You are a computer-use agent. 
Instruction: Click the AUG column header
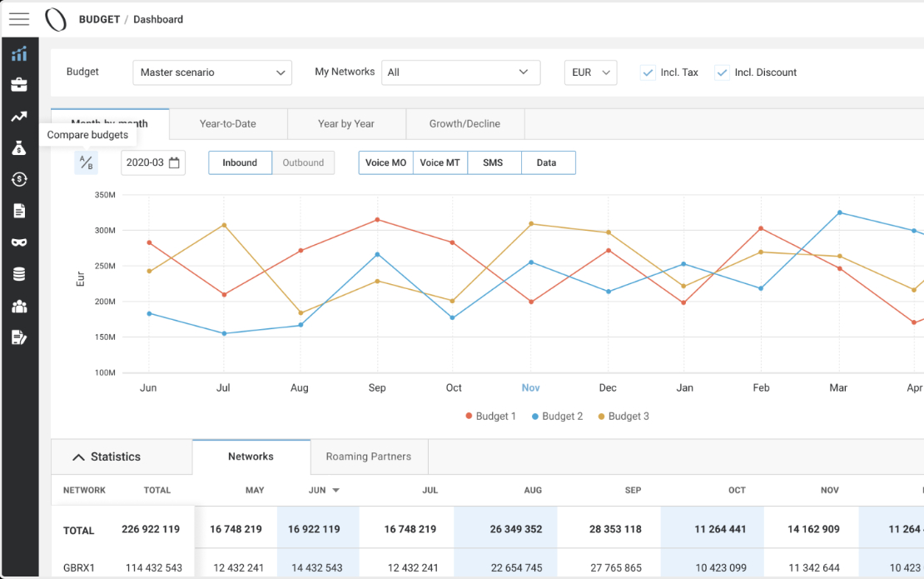click(x=533, y=491)
